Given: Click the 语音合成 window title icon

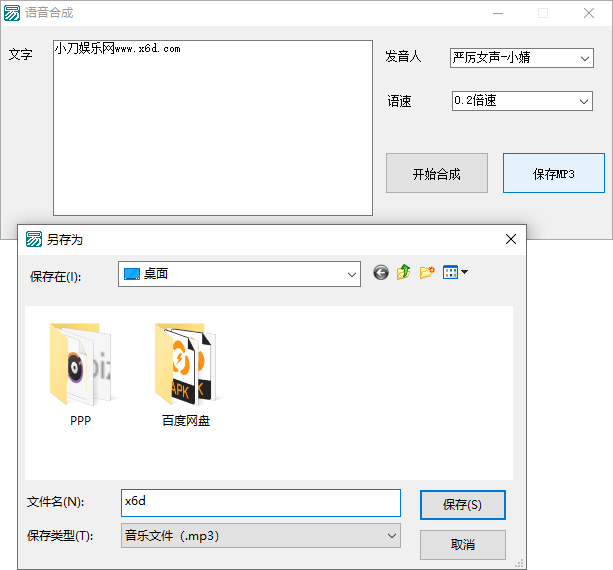Looking at the screenshot, I should point(12,13).
